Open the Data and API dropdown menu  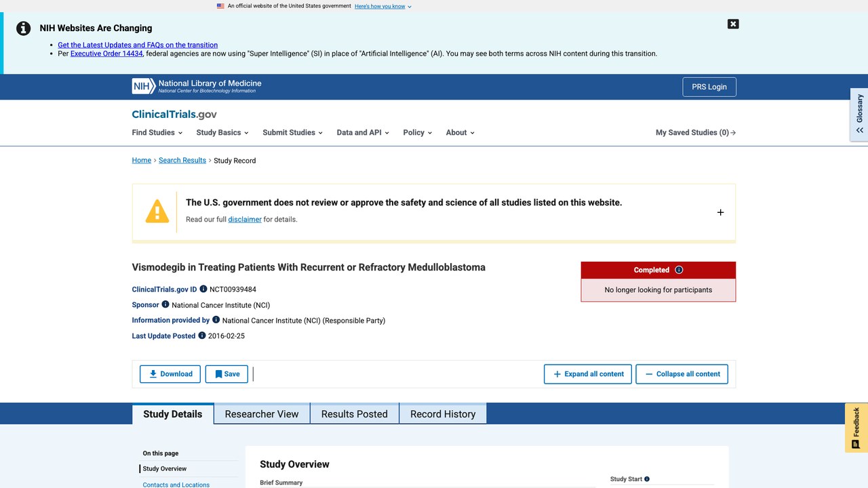[363, 133]
